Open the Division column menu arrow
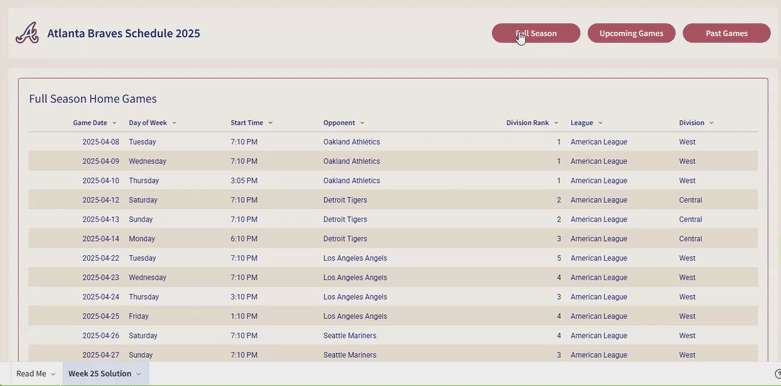This screenshot has width=781, height=386. pos(711,123)
